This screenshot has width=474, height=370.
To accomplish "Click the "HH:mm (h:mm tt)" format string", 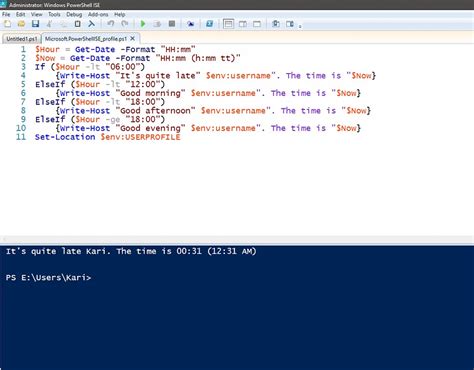I will 198,58.
